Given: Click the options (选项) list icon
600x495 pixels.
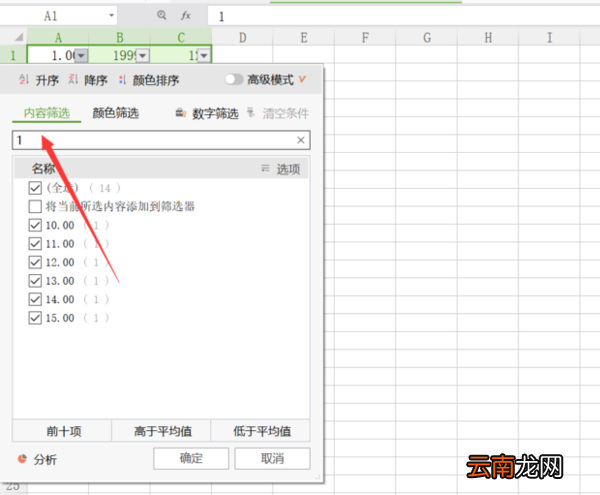Looking at the screenshot, I should click(x=265, y=168).
